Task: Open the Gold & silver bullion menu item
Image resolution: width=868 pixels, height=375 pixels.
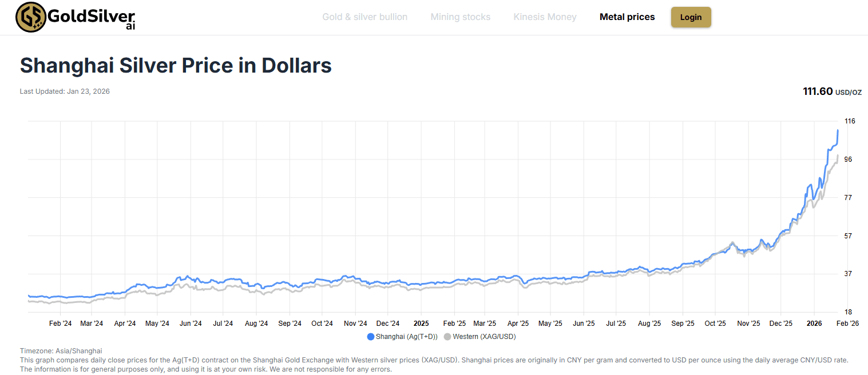Action: 364,17
